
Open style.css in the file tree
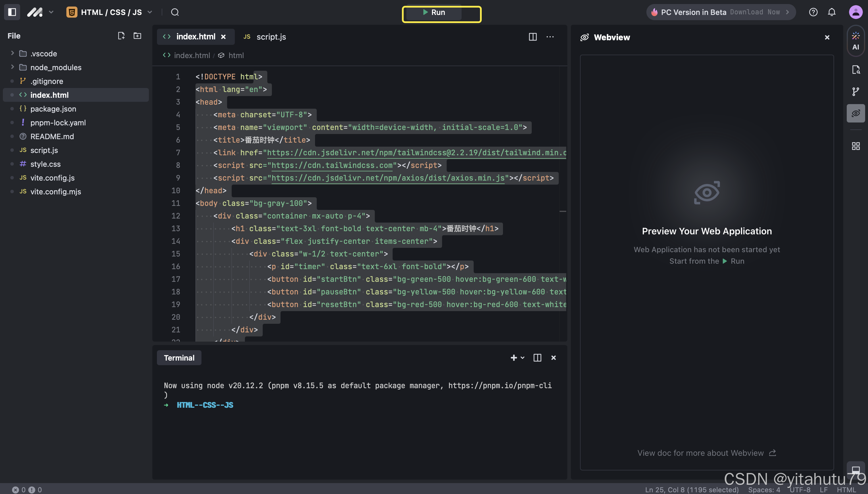pyautogui.click(x=45, y=164)
